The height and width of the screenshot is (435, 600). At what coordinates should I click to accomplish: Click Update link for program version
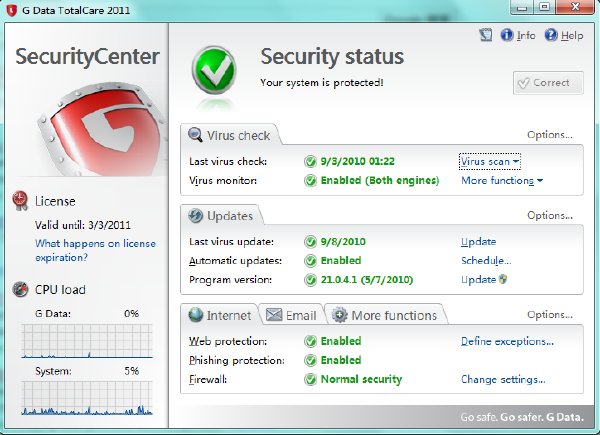479,280
